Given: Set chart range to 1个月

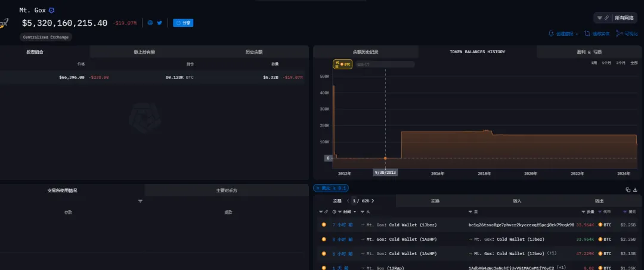Looking at the screenshot, I should [x=606, y=63].
